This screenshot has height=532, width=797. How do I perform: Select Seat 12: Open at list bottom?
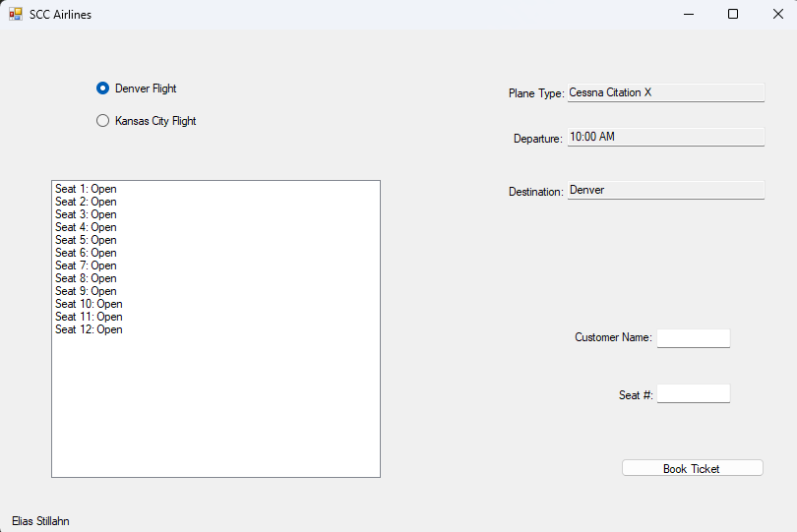[x=89, y=329]
